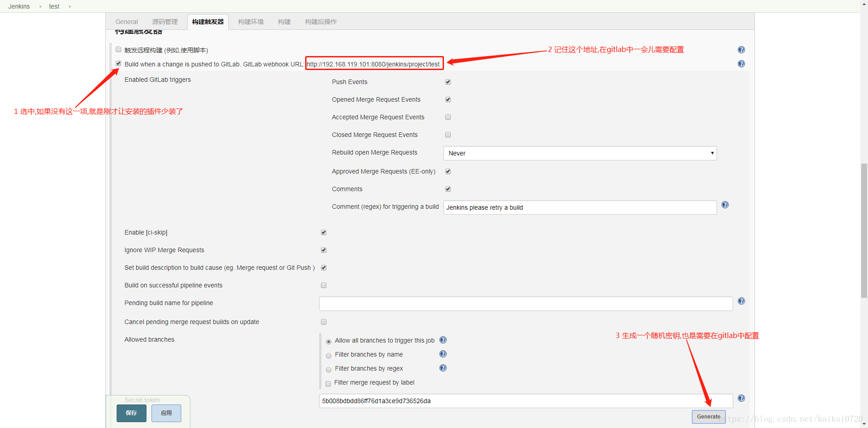The image size is (868, 428).
Task: Select Filter branches by name radio
Action: point(329,356)
